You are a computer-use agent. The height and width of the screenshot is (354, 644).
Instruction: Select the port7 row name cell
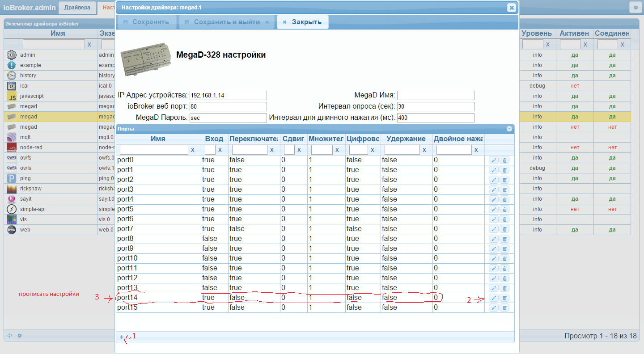click(x=158, y=229)
